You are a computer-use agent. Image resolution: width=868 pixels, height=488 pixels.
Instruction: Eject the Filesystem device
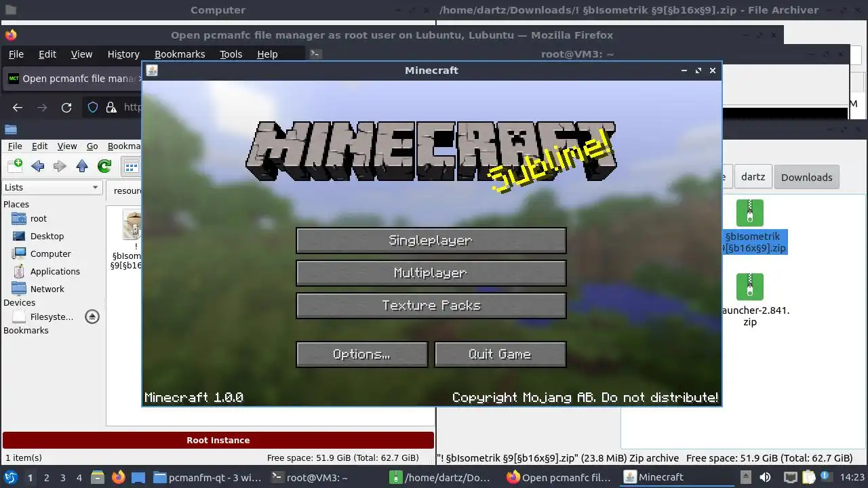(92, 317)
